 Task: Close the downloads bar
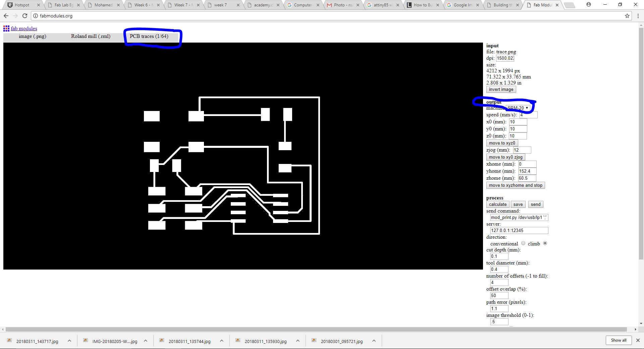click(638, 340)
